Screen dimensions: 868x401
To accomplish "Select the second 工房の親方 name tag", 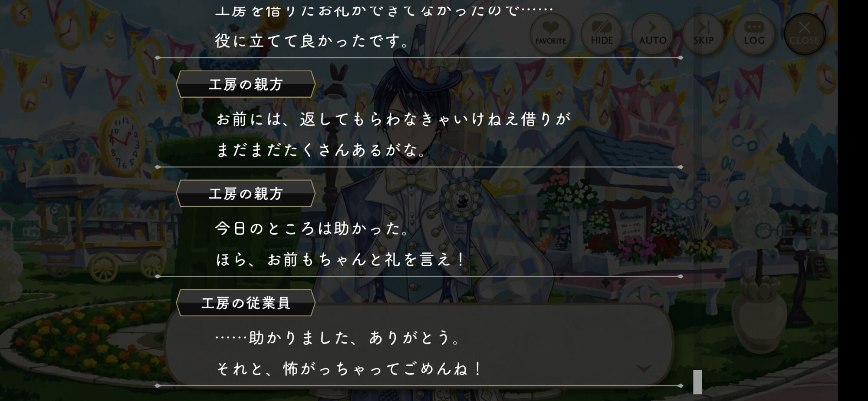I will [x=246, y=193].
